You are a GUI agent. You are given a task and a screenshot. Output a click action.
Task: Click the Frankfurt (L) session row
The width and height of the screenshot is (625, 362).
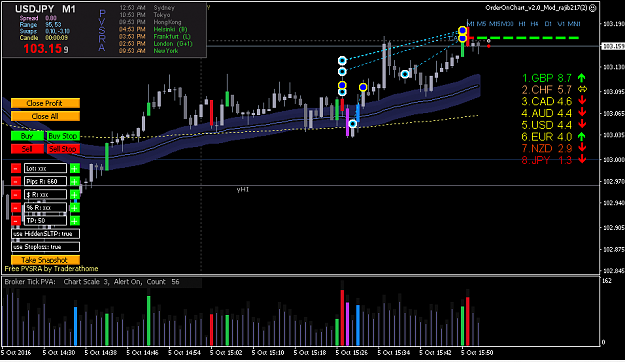tap(155, 36)
